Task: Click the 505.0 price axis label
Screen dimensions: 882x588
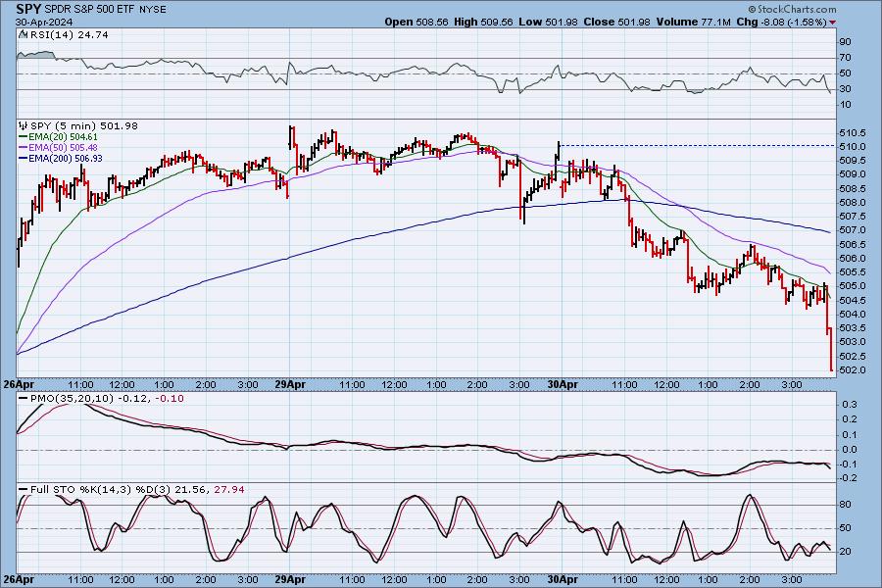Action: coord(853,286)
